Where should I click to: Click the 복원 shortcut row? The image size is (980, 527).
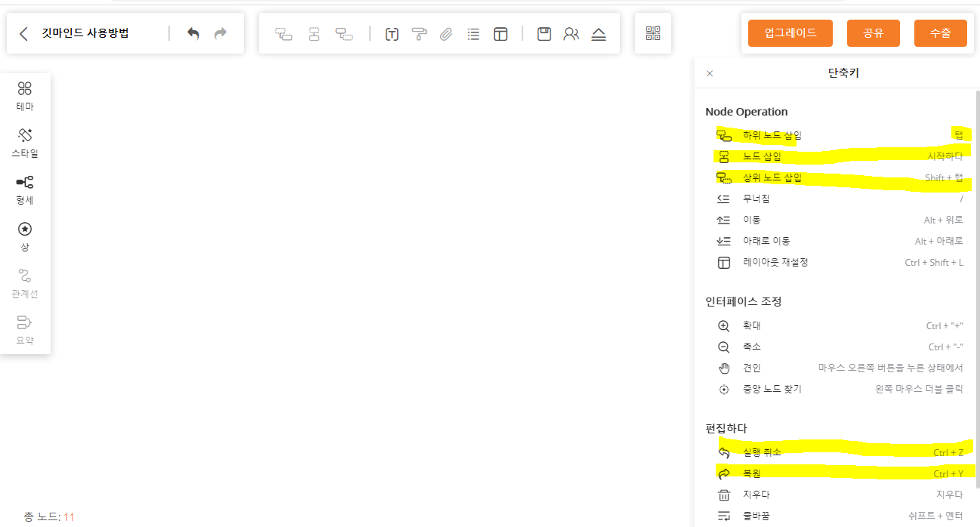click(x=840, y=474)
